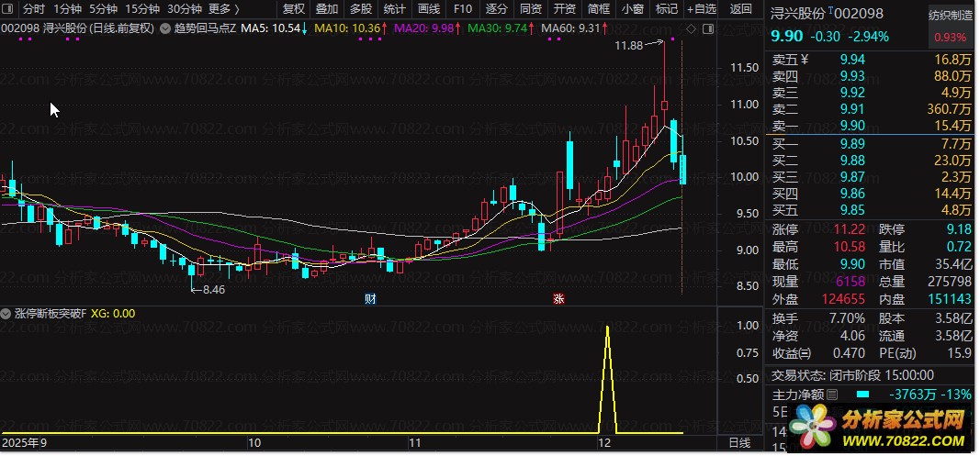980x456 pixels.
Task: Click the 日线 period label at bottom right
Action: (739, 443)
